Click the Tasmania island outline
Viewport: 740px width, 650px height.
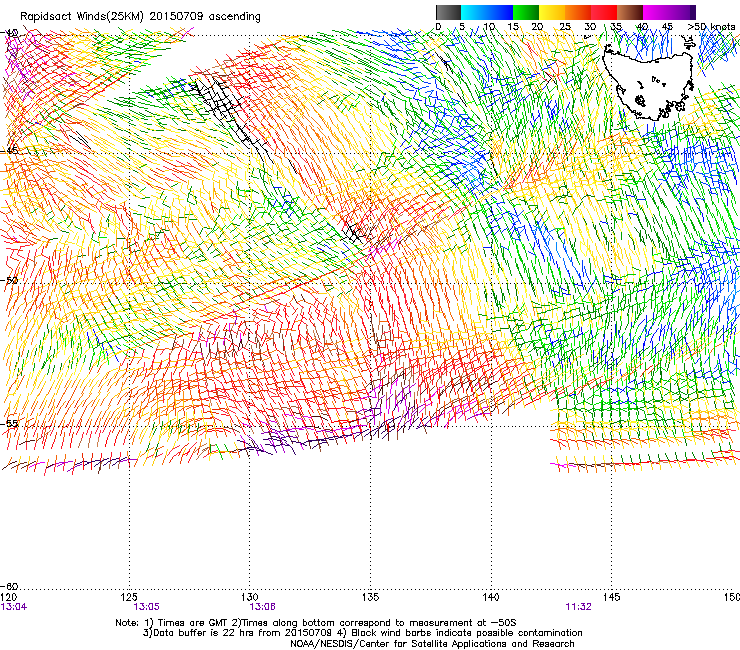point(649,81)
